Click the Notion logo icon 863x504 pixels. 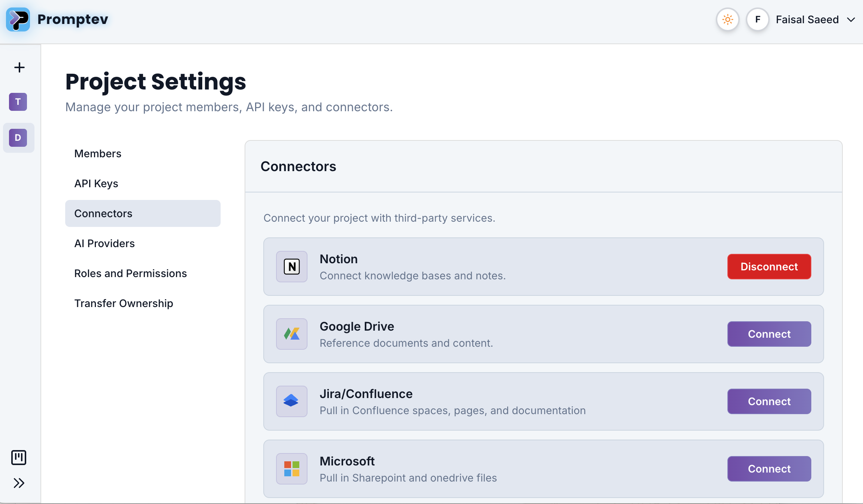tap(292, 267)
